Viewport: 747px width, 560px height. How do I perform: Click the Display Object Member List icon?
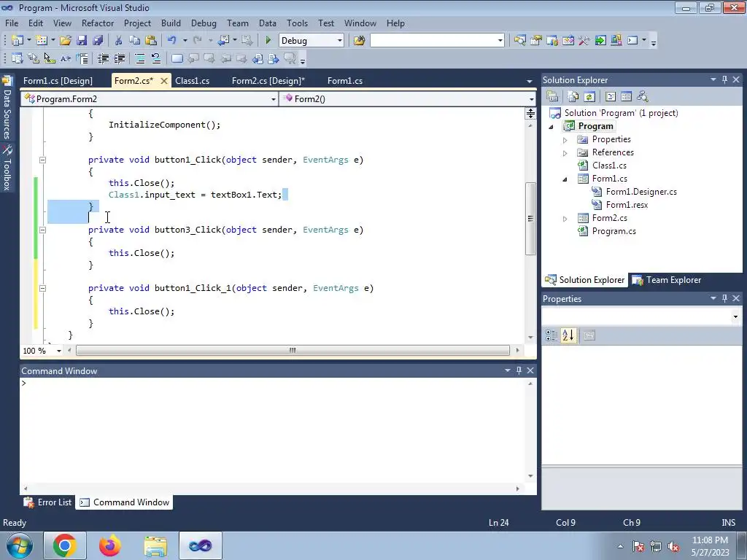click(18, 58)
